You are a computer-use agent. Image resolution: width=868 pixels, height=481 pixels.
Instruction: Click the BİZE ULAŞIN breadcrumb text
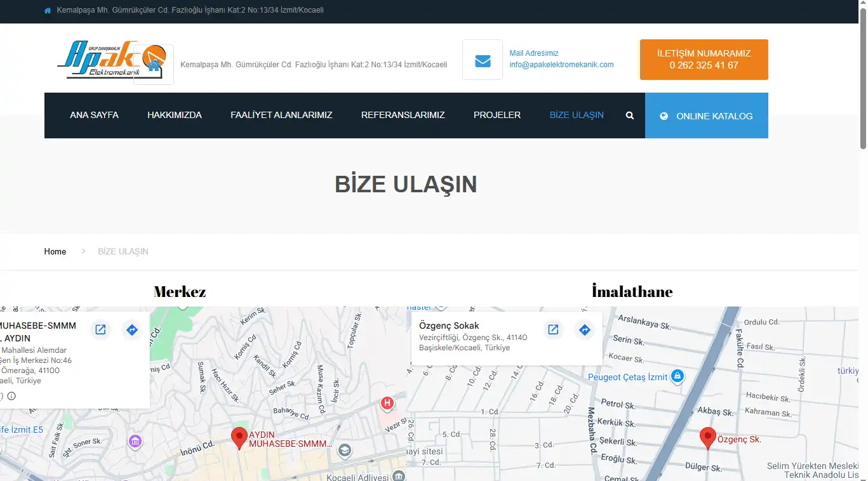(123, 251)
